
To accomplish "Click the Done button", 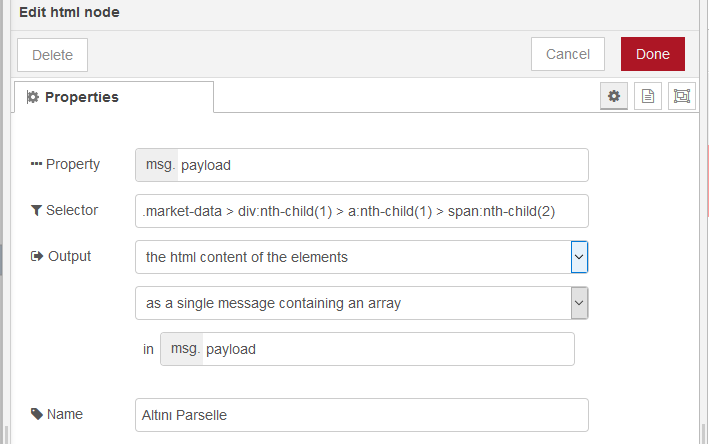I will click(652, 54).
